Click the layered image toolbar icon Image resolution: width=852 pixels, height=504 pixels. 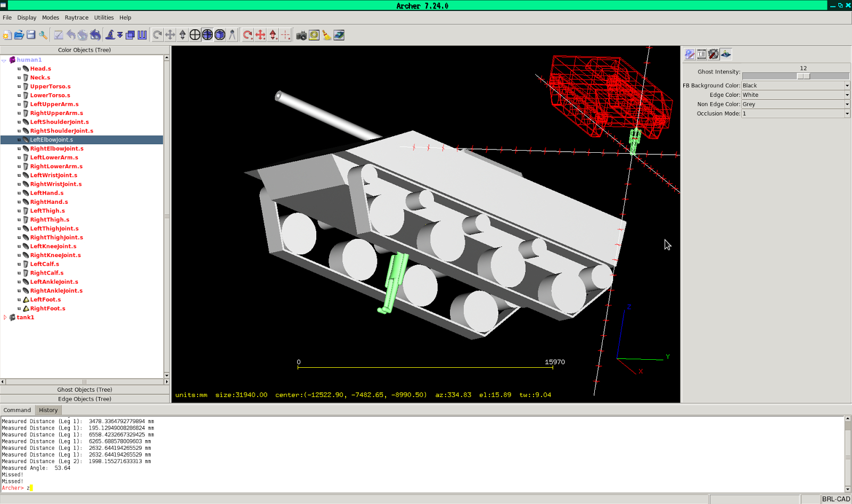point(339,35)
